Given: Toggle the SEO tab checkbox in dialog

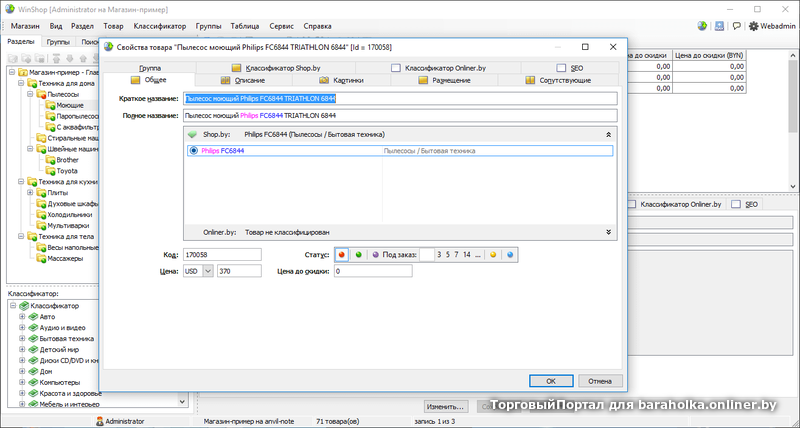Looking at the screenshot, I should click(561, 68).
